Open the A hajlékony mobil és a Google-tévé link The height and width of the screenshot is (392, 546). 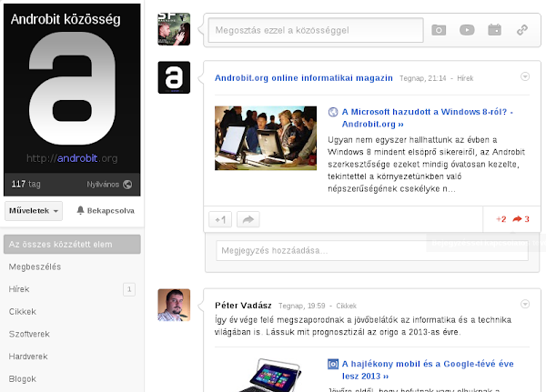tap(428, 370)
